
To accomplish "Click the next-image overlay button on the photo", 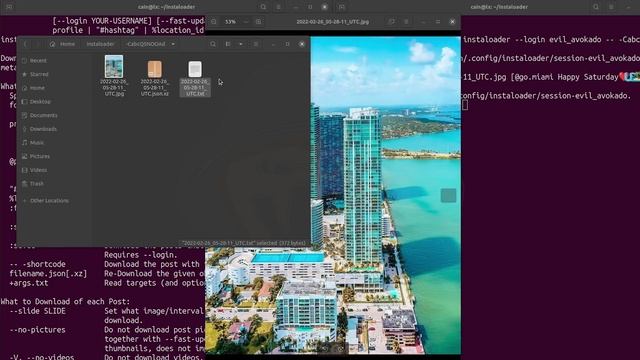I will tap(448, 196).
